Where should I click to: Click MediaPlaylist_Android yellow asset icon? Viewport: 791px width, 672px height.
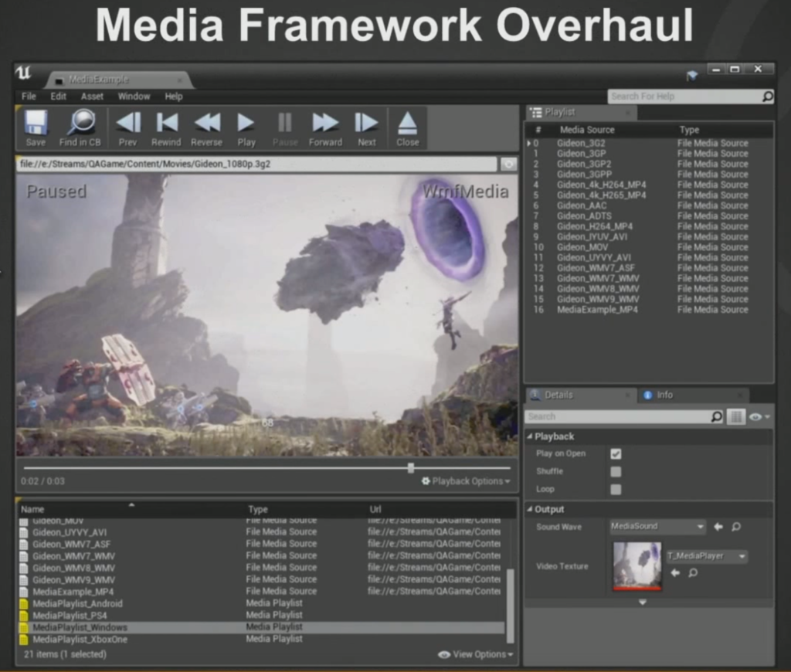tap(24, 604)
